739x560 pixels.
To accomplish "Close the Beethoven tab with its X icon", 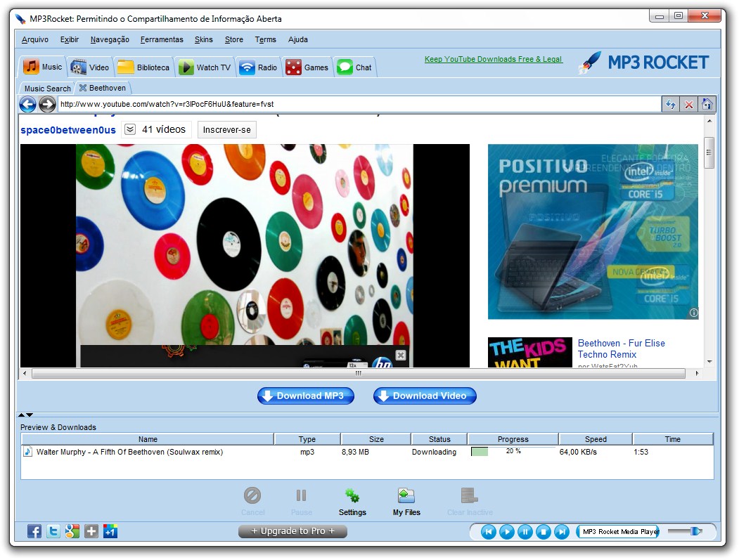I will [83, 88].
